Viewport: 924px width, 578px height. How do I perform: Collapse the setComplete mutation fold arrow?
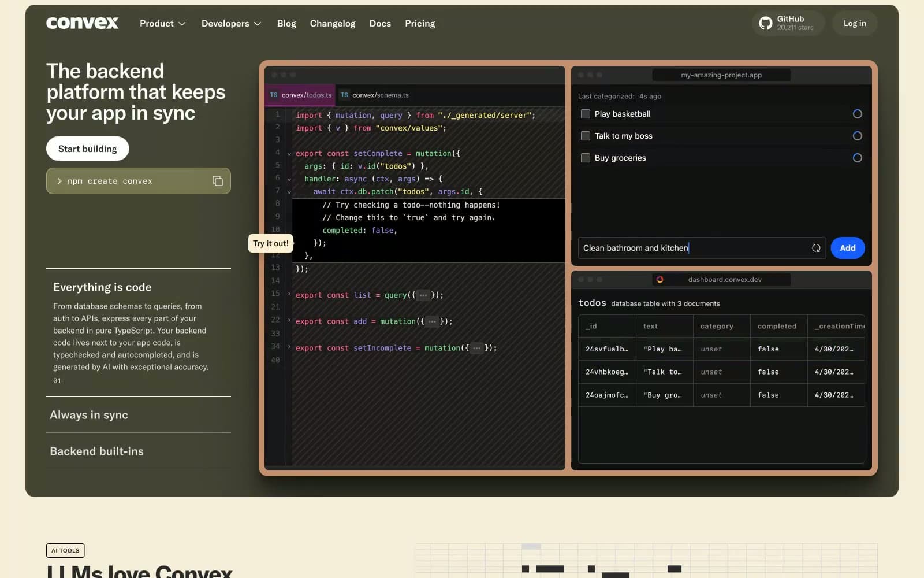tap(289, 154)
